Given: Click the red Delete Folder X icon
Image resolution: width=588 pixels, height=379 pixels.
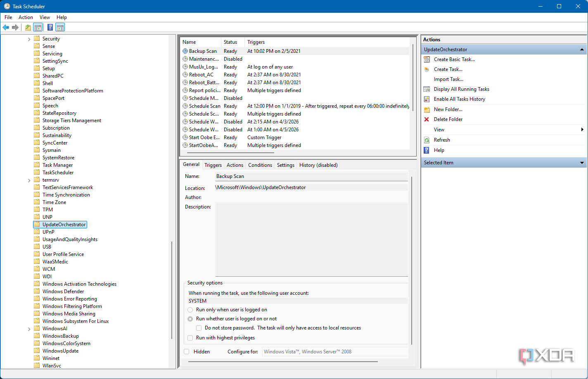Looking at the screenshot, I should click(x=427, y=119).
